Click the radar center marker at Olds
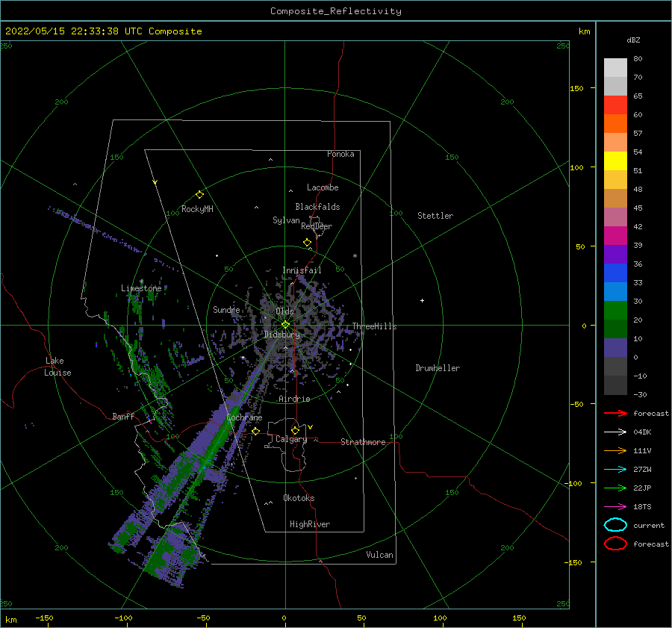Viewport: 672px width, 628px height. coord(285,325)
